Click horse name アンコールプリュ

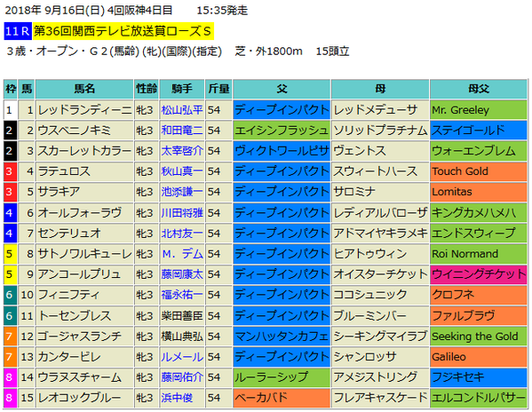pyautogui.click(x=79, y=274)
